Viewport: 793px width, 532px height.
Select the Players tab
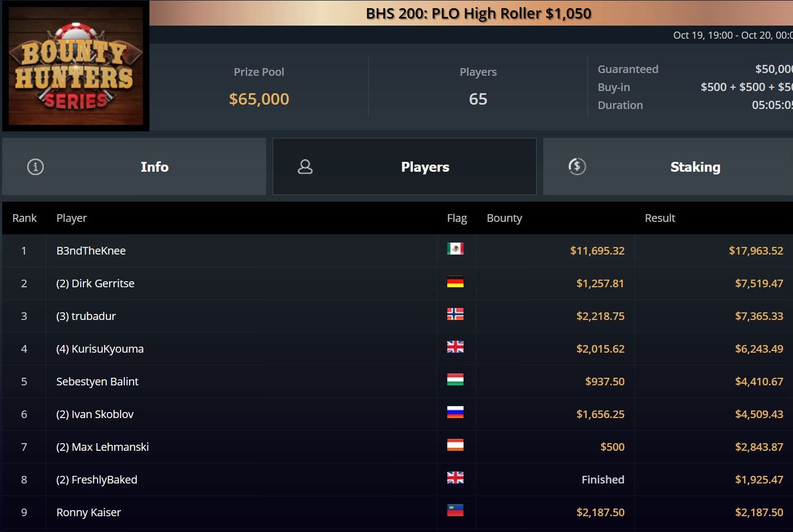(405, 167)
